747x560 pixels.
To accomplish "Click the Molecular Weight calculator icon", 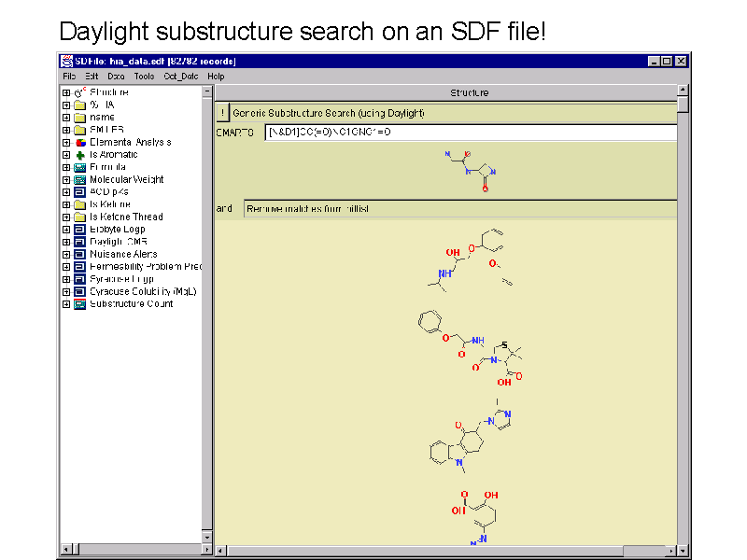I will (80, 179).
